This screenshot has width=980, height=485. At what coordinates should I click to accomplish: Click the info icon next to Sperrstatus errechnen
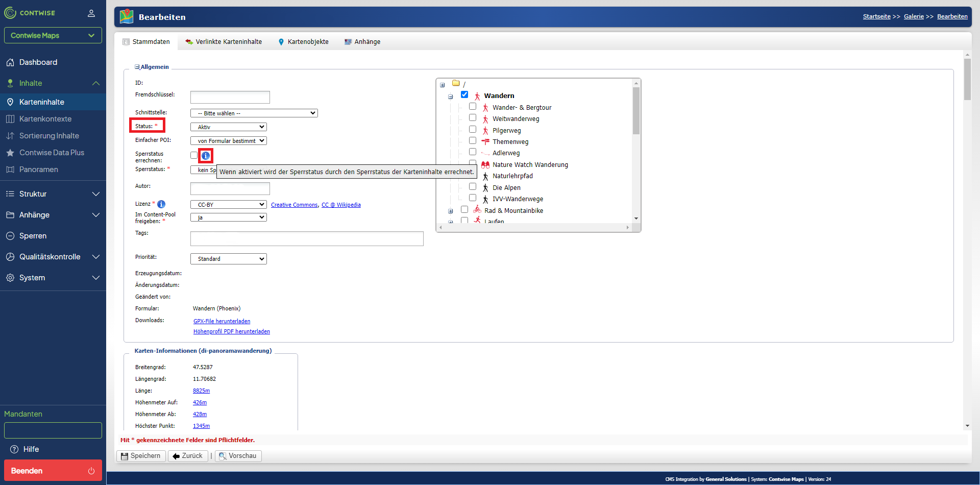pos(206,156)
